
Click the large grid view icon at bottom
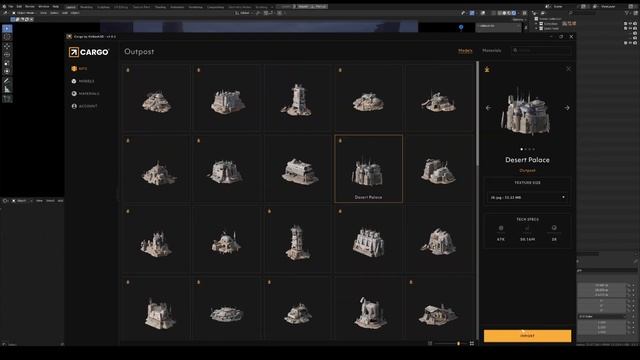point(472,344)
